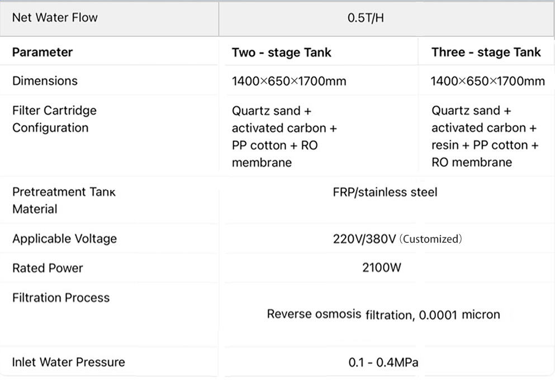The width and height of the screenshot is (555, 392).
Task: Select the 0.1 - 0.4MPa pressure value
Action: click(x=383, y=362)
